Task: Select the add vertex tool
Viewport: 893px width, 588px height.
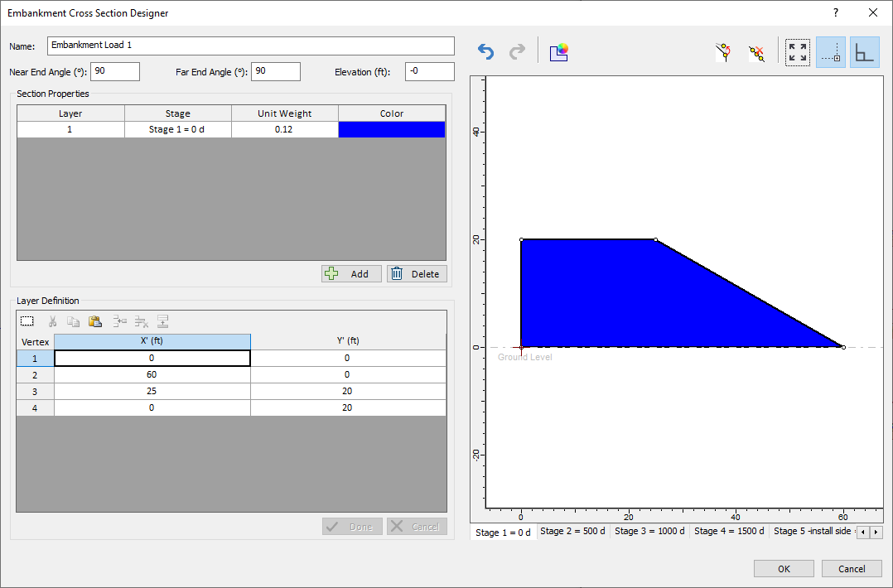Action: [x=723, y=51]
